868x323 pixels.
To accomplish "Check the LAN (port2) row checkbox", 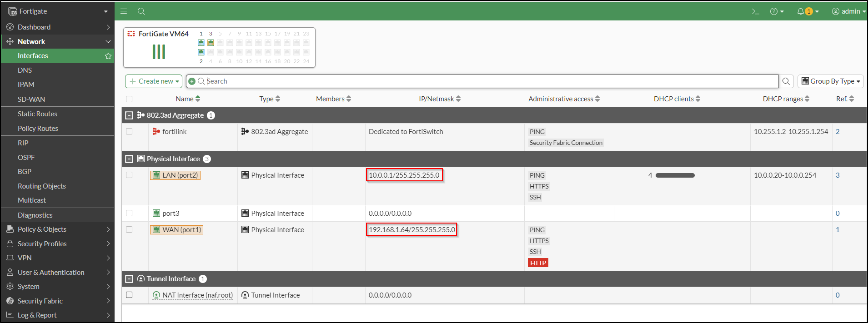I will (129, 175).
